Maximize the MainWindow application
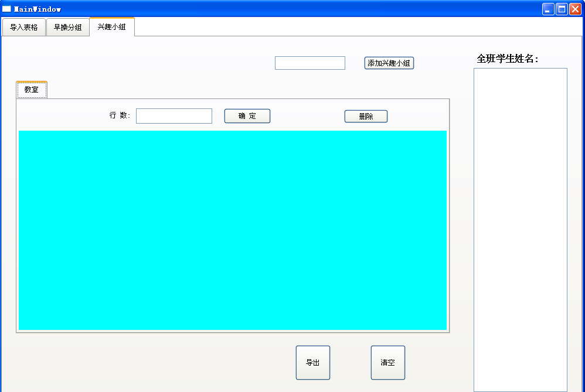 [x=561, y=9]
